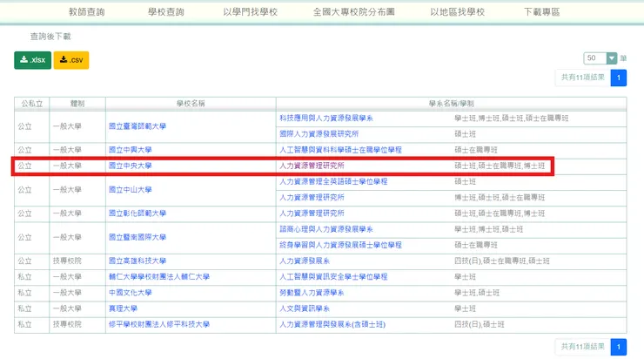Open 國立高雄科技大學 school link

pyautogui.click(x=138, y=261)
